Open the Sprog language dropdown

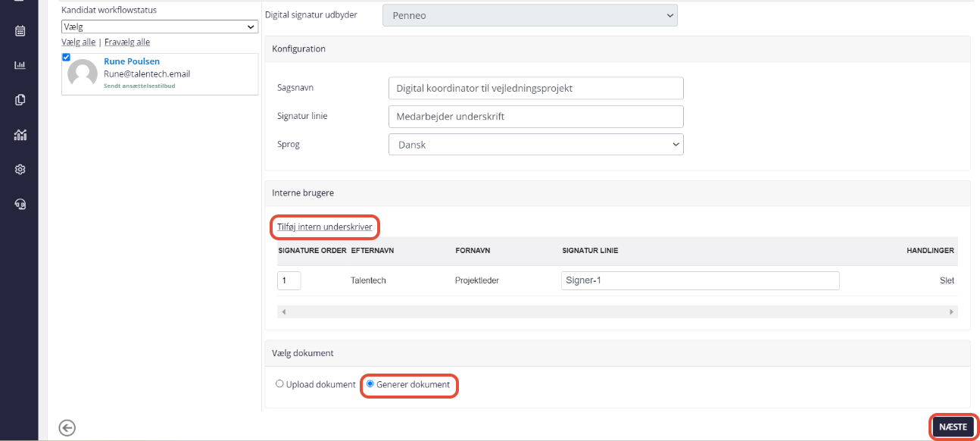(x=535, y=144)
